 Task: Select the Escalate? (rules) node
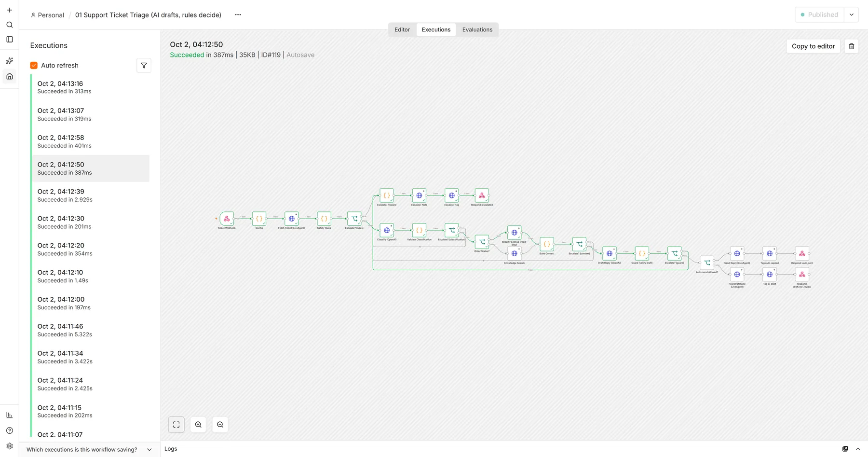click(x=354, y=219)
